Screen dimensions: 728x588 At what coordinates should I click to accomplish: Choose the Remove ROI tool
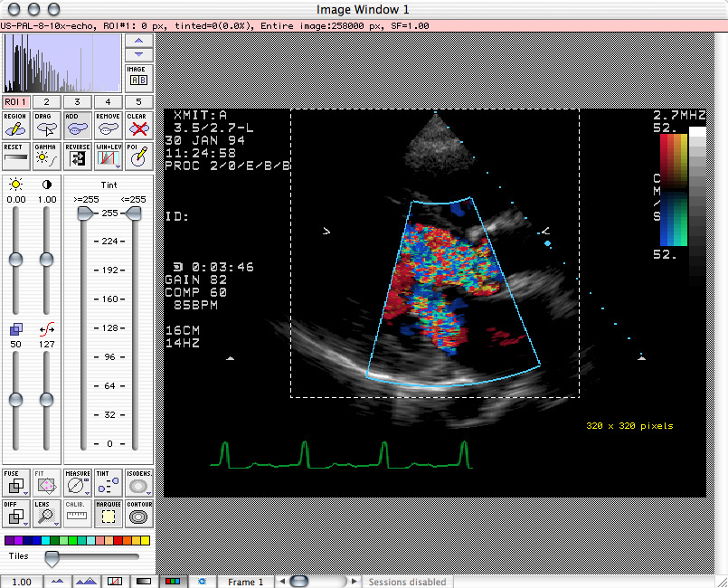point(108,126)
